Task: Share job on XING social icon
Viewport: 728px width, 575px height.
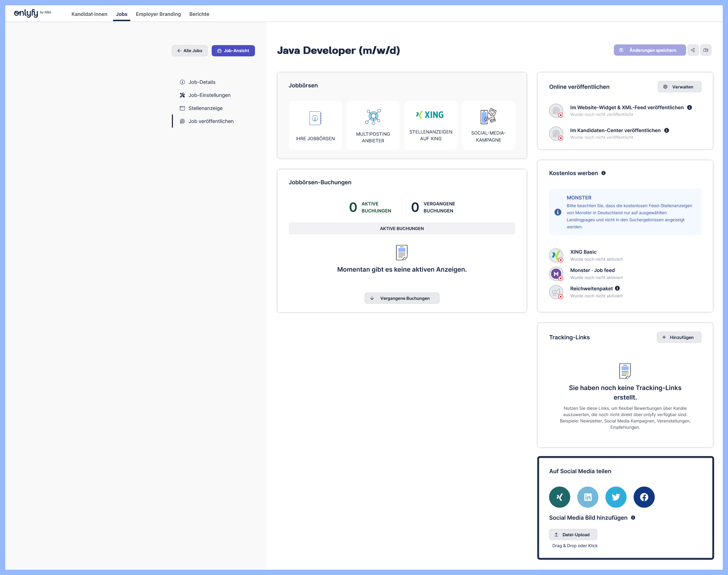Action: click(559, 497)
